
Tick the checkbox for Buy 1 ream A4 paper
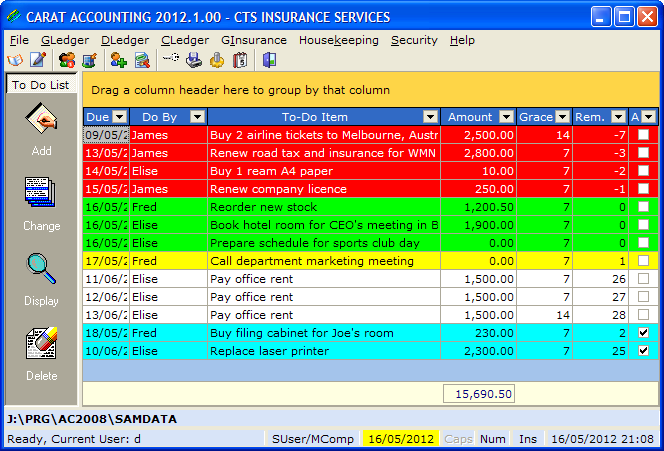[x=643, y=171]
